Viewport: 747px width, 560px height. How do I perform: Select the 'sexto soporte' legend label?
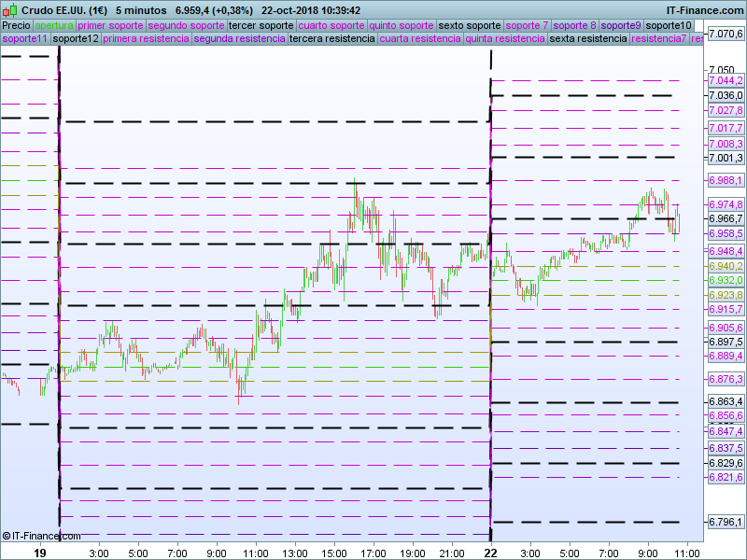[470, 25]
